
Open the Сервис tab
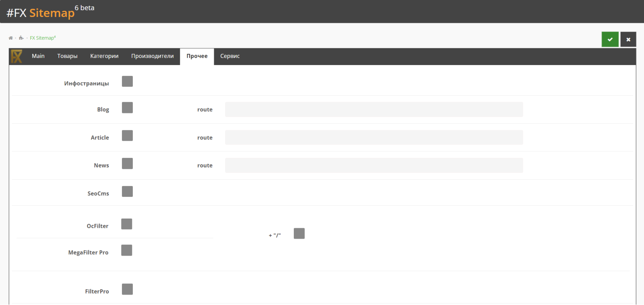click(x=230, y=56)
